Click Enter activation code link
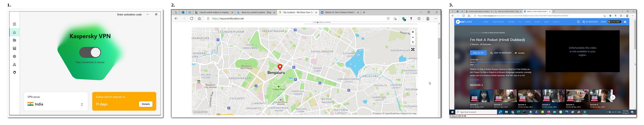Screen dimensions: 644x125 (129, 14)
